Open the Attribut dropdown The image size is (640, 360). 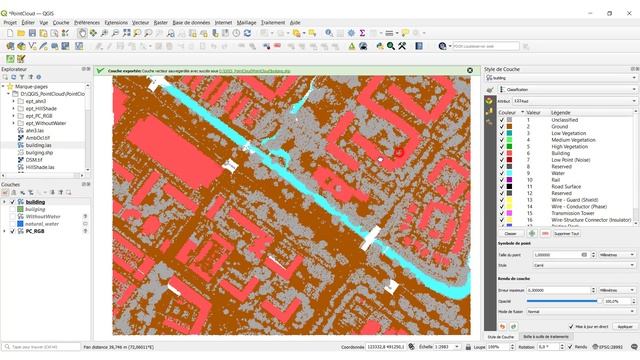[x=574, y=101]
